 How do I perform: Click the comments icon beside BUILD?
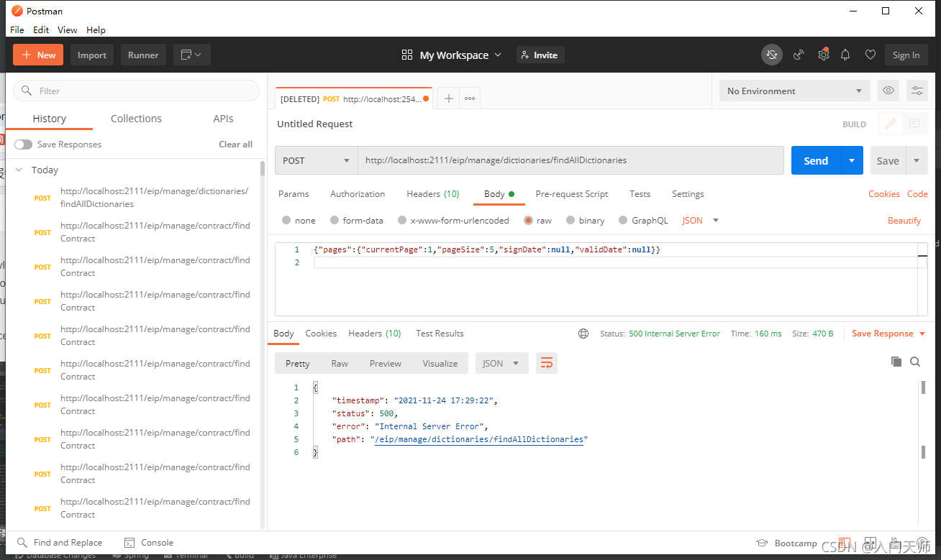click(914, 124)
